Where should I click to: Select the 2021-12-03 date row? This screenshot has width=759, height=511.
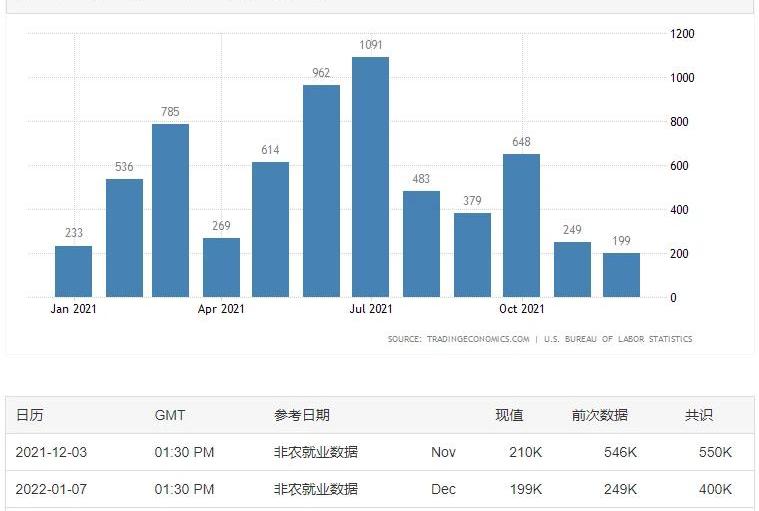(51, 452)
